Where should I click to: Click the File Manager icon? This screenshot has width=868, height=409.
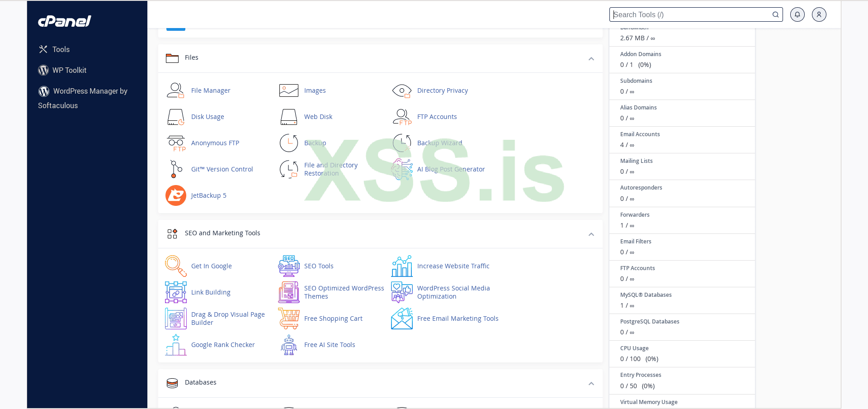[x=175, y=90]
